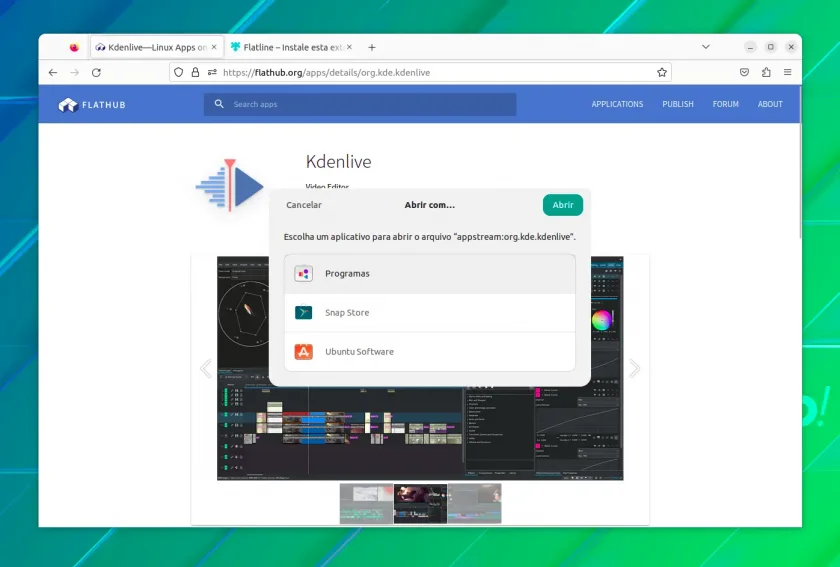Click the green Abrir button

pos(562,205)
